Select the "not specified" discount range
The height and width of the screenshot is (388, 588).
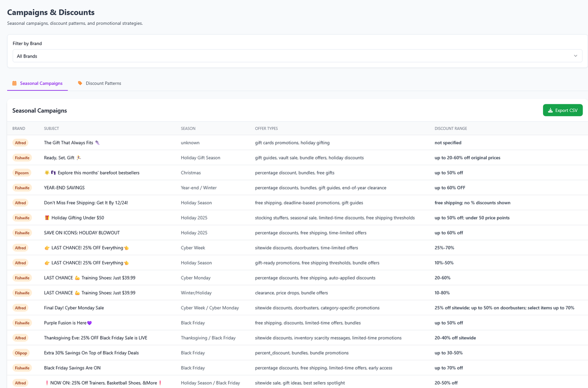(x=448, y=143)
